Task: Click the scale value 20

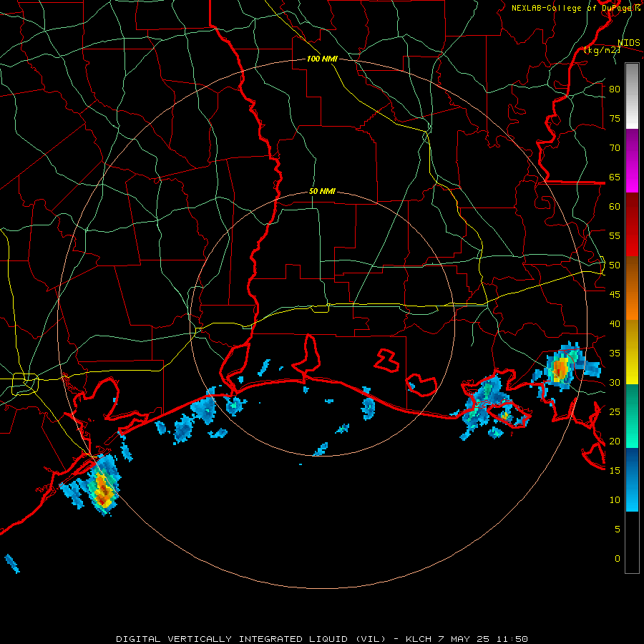Action: point(615,441)
